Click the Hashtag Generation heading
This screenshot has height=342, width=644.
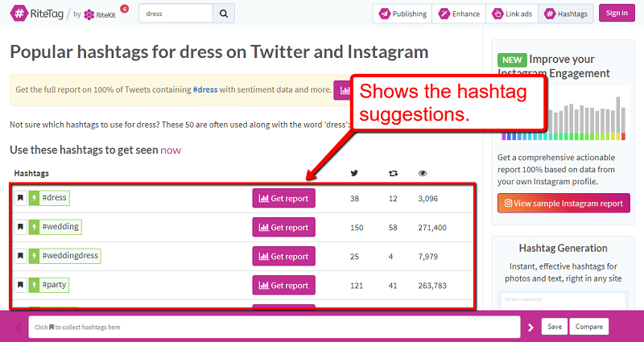point(563,248)
